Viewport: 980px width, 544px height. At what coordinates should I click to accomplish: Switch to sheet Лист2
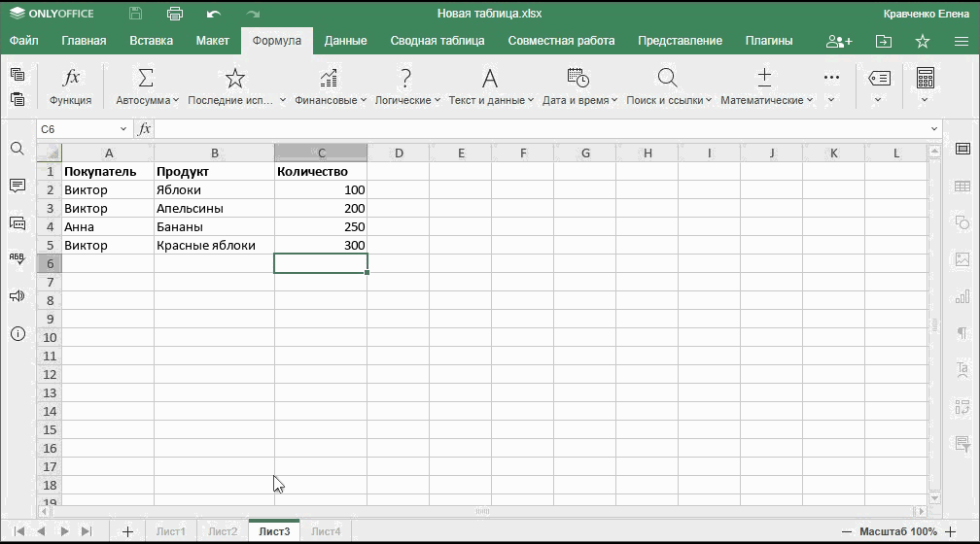223,531
